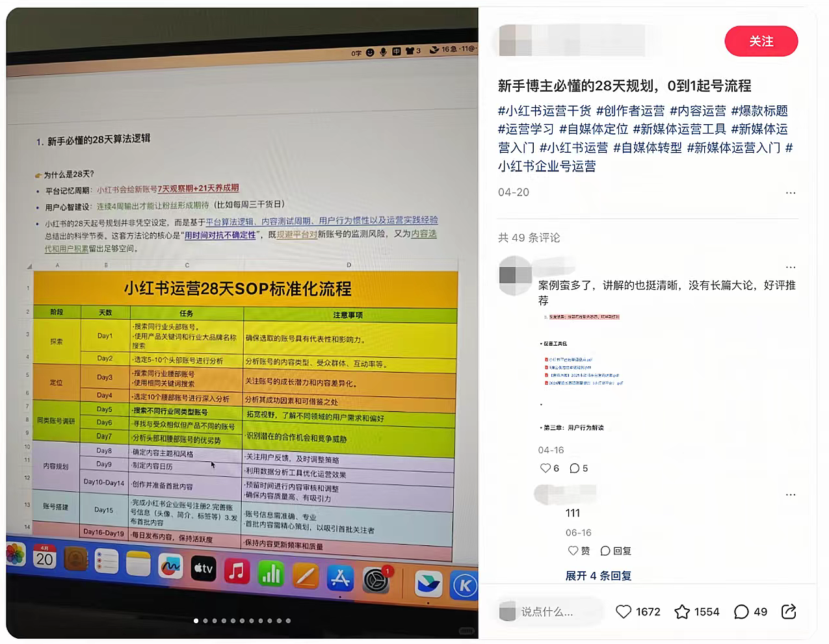Viewport: 829px width, 644px height.
Task: Jump to the second carousel dot
Action: 205,621
